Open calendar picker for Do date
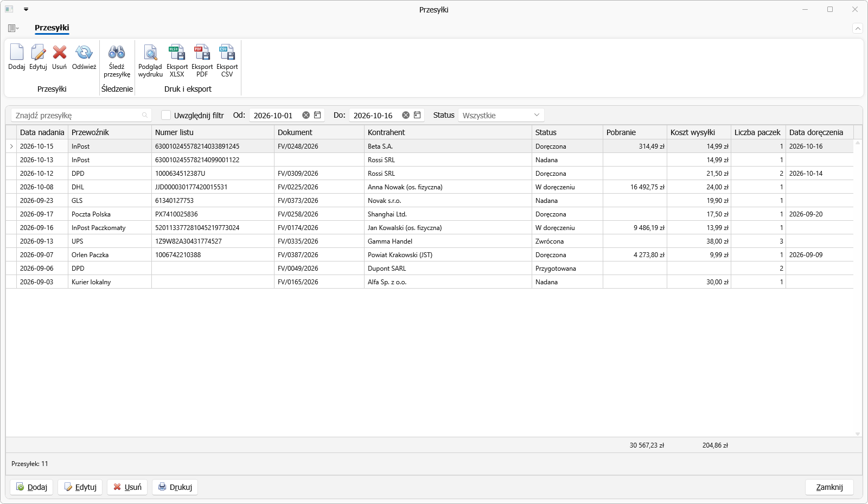Screen dimensions: 868x504 [417, 115]
